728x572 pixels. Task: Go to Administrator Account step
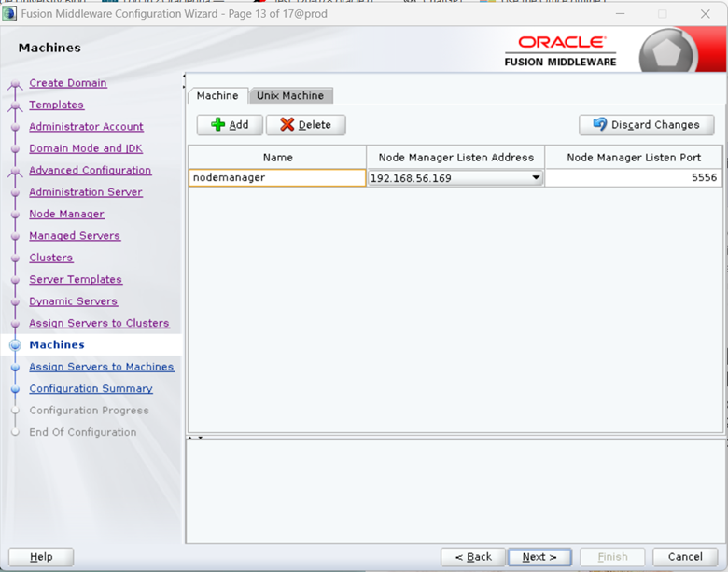pos(87,127)
